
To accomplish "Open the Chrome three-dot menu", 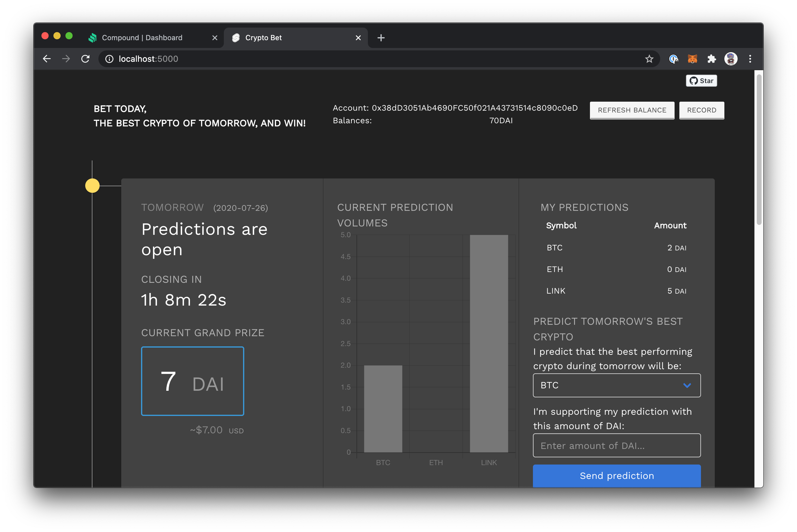I will coord(750,59).
